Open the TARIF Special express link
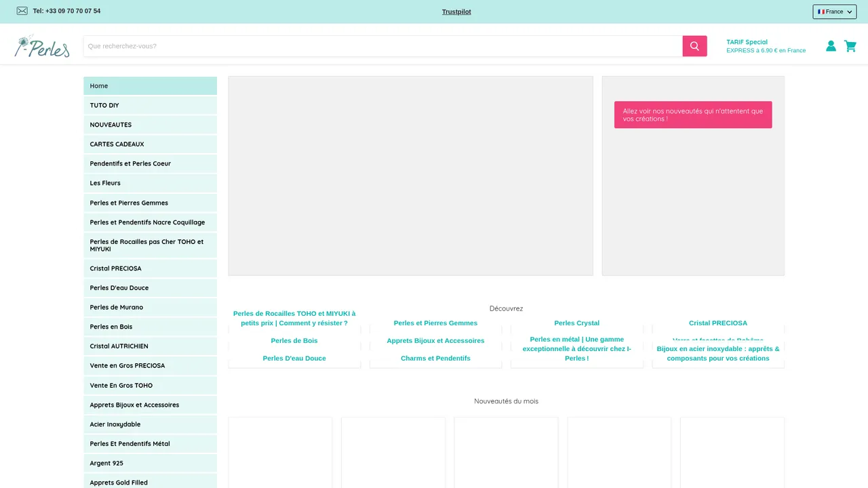The height and width of the screenshot is (488, 868). click(x=766, y=46)
